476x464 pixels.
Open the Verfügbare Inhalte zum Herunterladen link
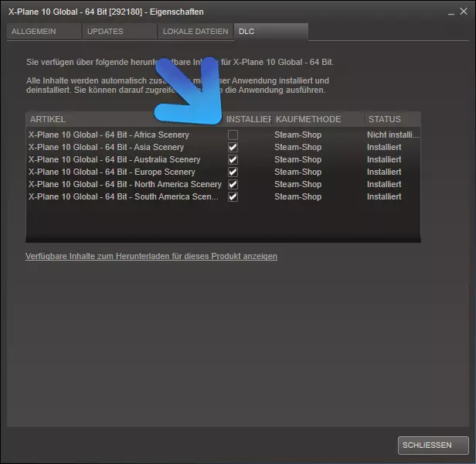pyautogui.click(x=151, y=256)
